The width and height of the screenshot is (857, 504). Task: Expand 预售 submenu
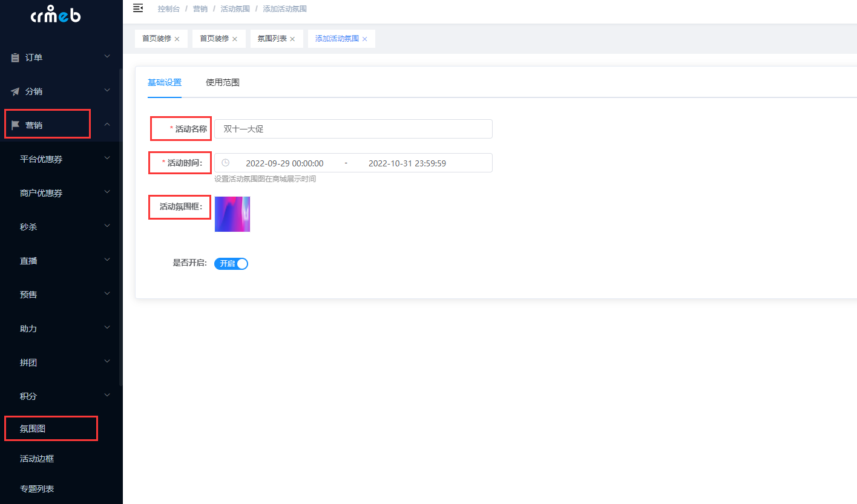tap(107, 293)
